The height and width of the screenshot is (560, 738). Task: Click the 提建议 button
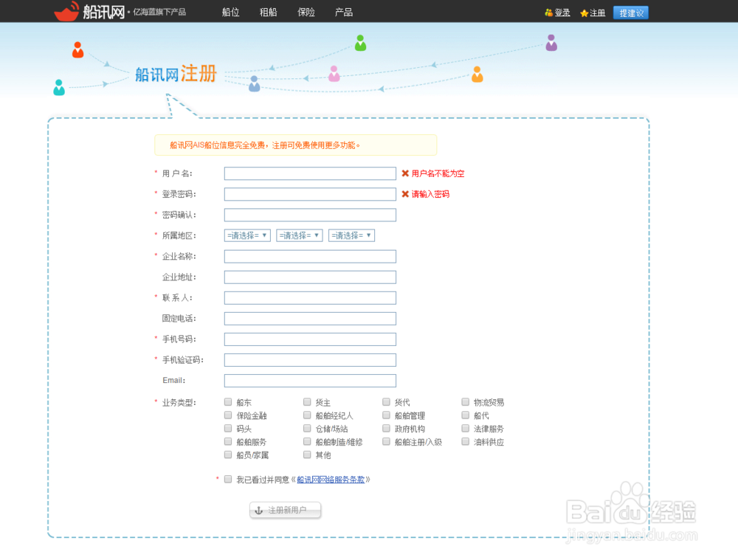pos(631,13)
